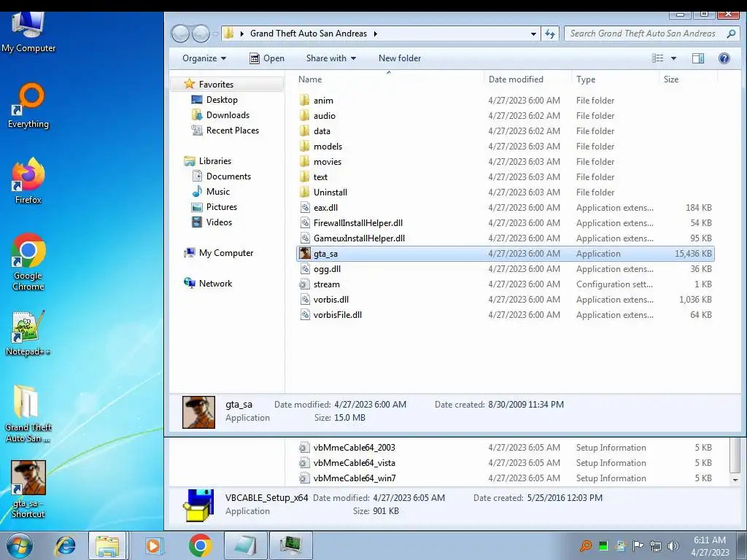Image resolution: width=747 pixels, height=560 pixels.
Task: Select the audio folder
Action: [505, 116]
